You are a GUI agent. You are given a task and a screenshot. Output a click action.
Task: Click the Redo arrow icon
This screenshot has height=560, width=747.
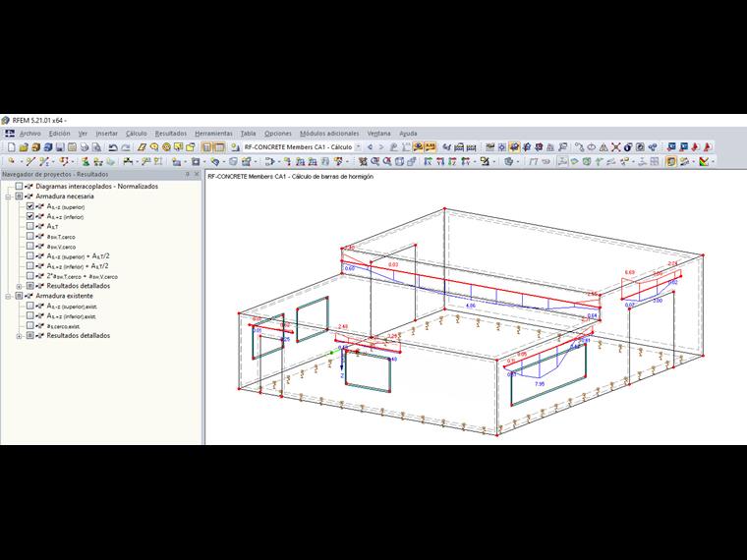coord(125,147)
